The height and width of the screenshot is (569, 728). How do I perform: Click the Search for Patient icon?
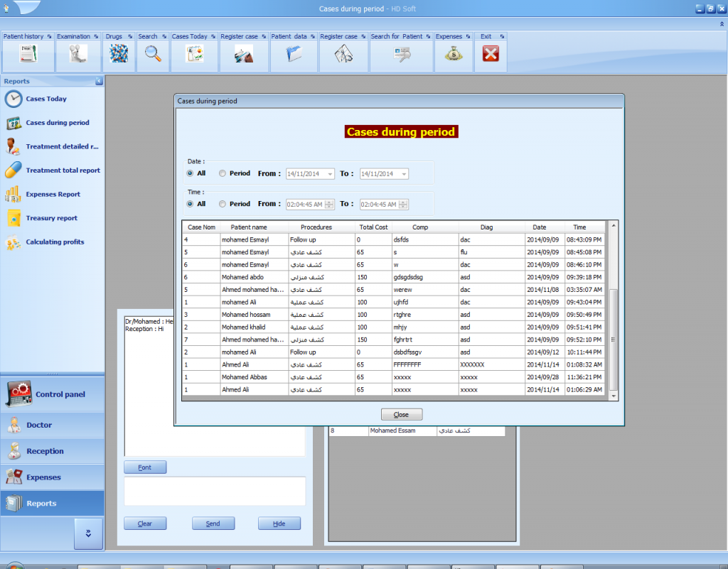(x=402, y=54)
